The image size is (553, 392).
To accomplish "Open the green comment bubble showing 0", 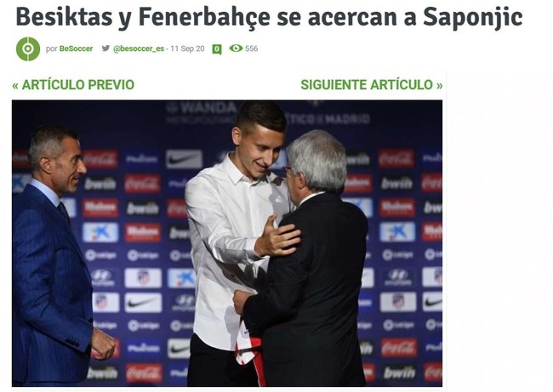I will tap(217, 49).
